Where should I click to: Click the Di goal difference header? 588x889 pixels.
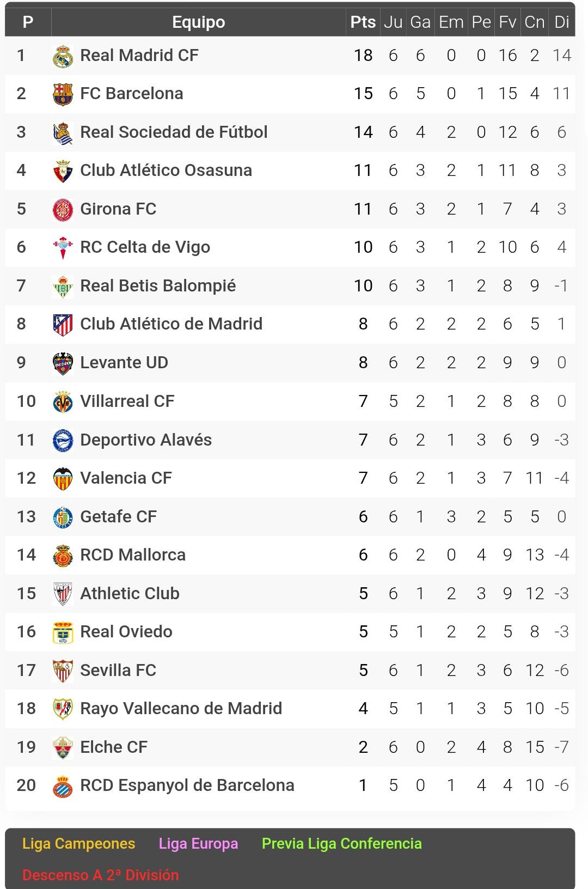click(562, 22)
